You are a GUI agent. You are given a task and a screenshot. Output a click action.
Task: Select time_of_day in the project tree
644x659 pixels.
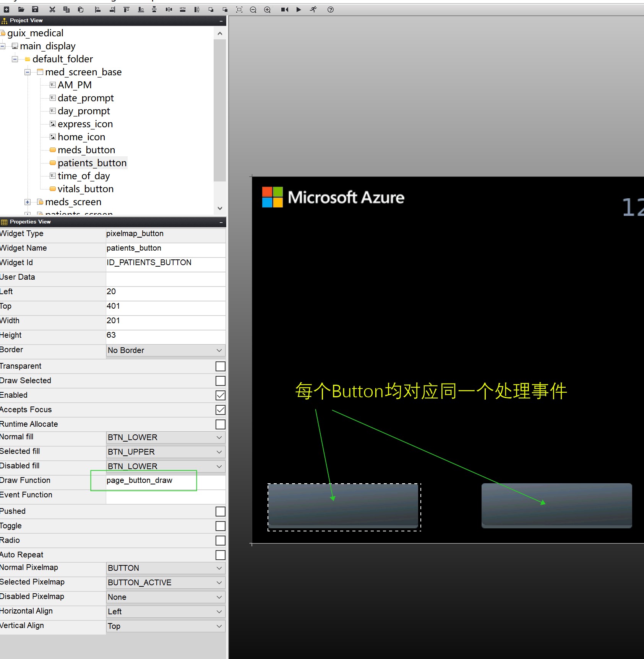[x=84, y=176]
